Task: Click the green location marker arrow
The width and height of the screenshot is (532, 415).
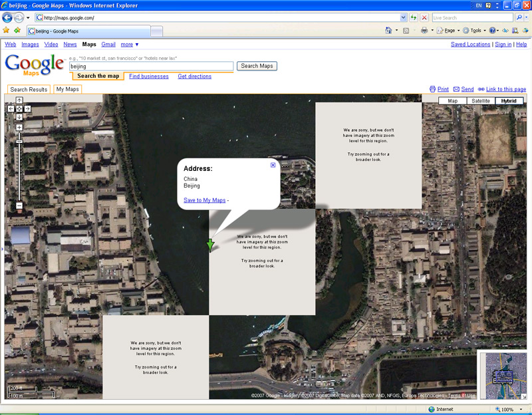Action: (x=210, y=245)
